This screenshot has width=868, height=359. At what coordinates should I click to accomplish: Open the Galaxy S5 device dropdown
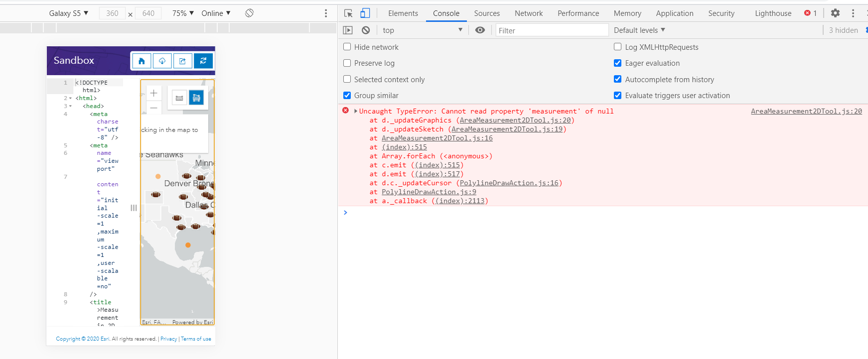point(69,13)
